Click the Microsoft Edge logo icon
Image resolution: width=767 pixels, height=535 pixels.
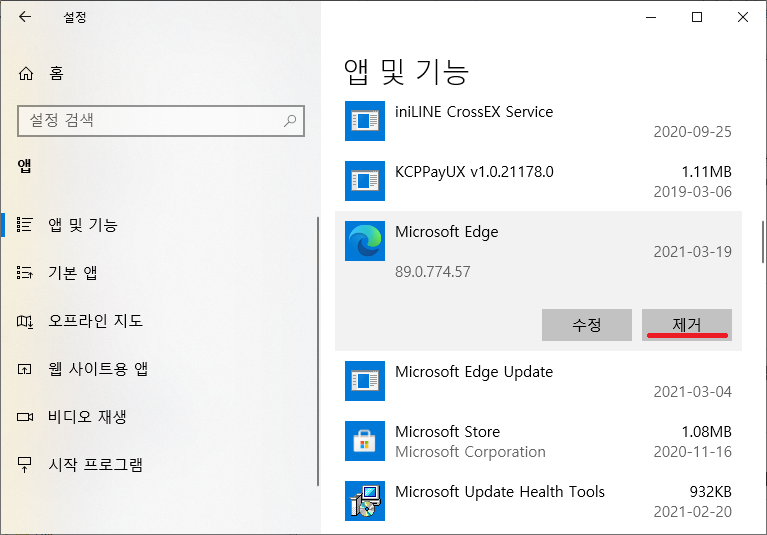pyautogui.click(x=364, y=241)
